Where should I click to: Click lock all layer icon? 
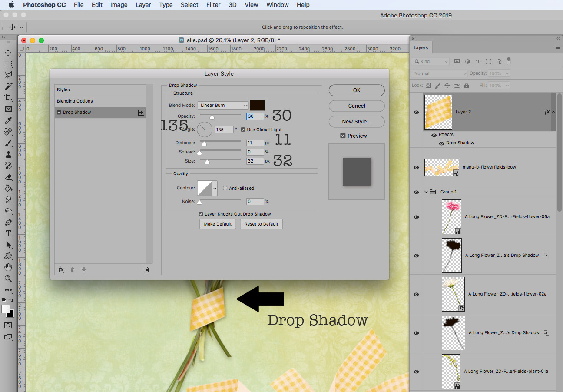coord(467,86)
